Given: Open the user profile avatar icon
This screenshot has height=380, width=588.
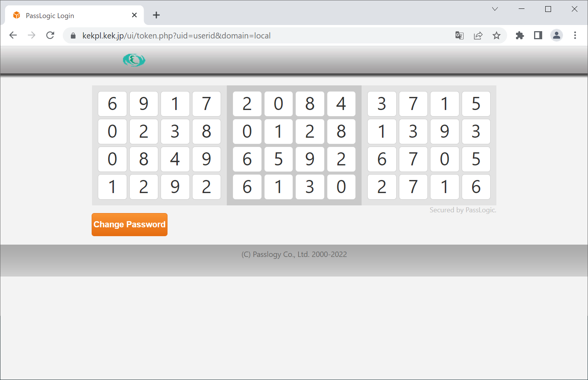Looking at the screenshot, I should [556, 35].
